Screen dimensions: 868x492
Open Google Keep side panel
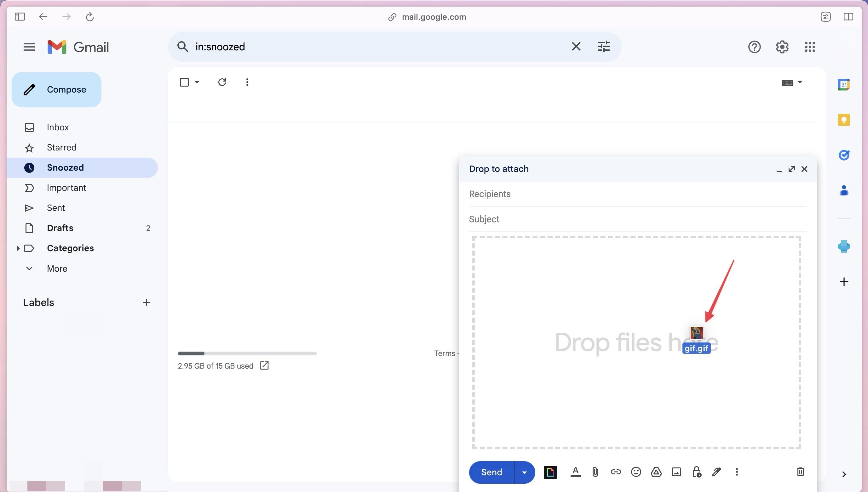coord(844,120)
